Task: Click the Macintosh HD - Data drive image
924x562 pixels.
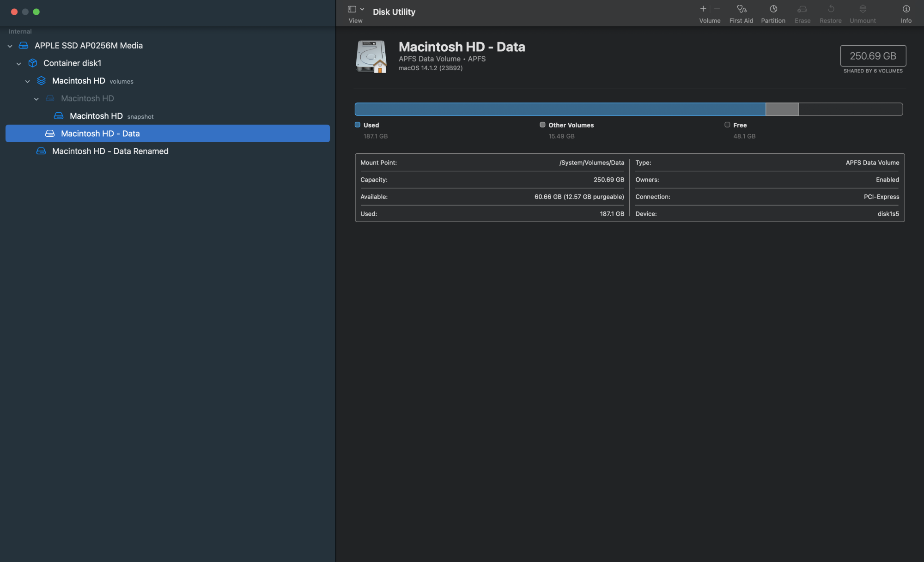Action: click(x=371, y=56)
